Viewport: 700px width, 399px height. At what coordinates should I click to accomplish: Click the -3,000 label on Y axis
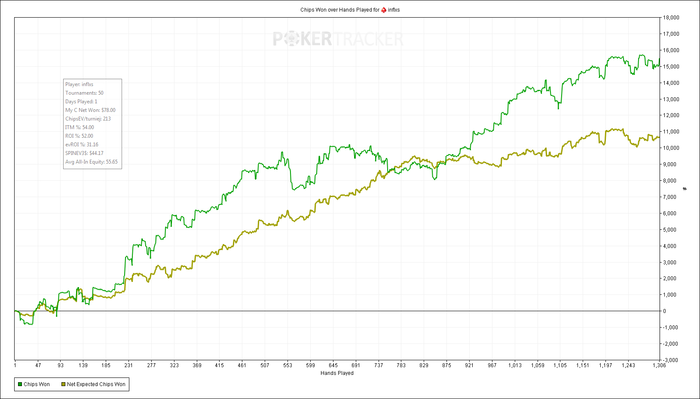(x=671, y=360)
